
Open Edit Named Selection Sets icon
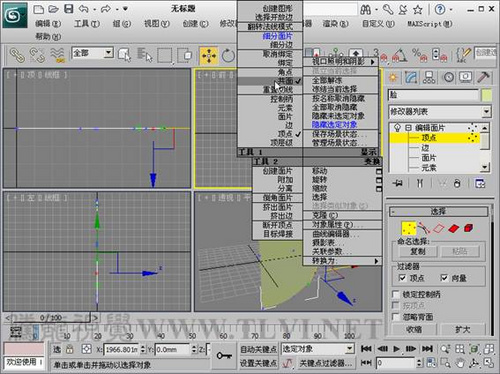click(x=463, y=56)
